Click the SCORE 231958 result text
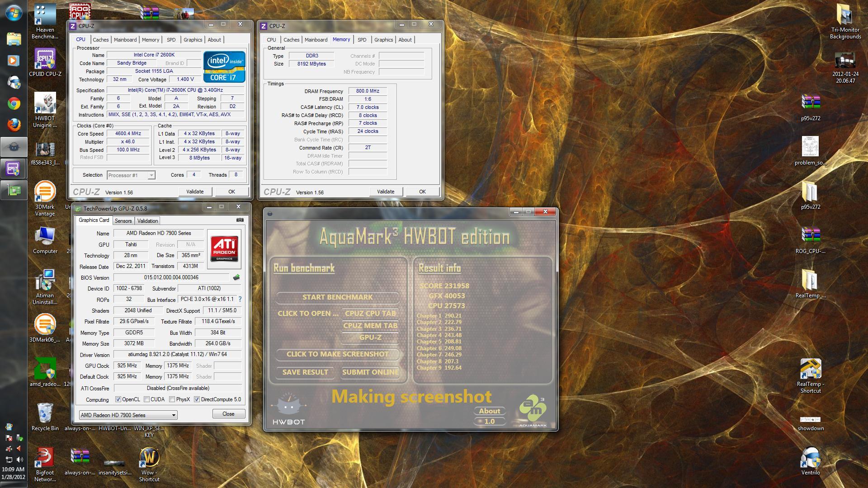868x488 pixels. click(x=444, y=286)
